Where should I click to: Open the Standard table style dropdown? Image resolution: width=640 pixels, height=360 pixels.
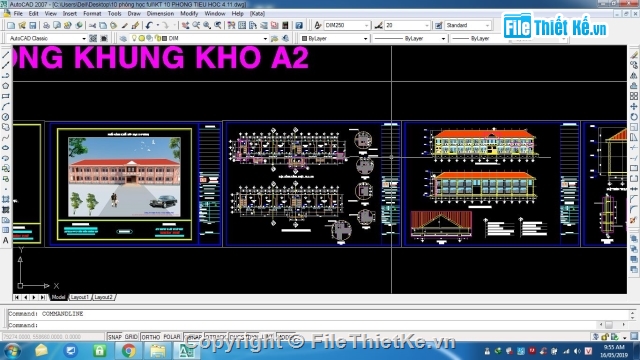point(487,25)
